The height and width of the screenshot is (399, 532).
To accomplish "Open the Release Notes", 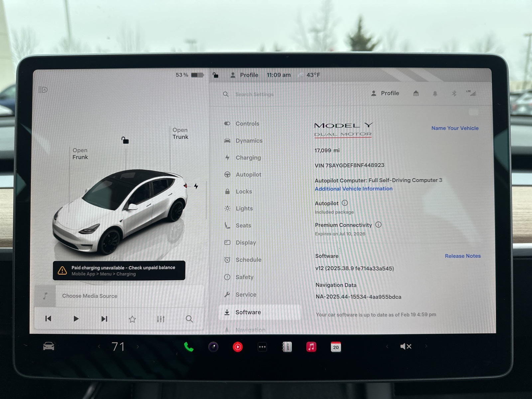I will 463,256.
